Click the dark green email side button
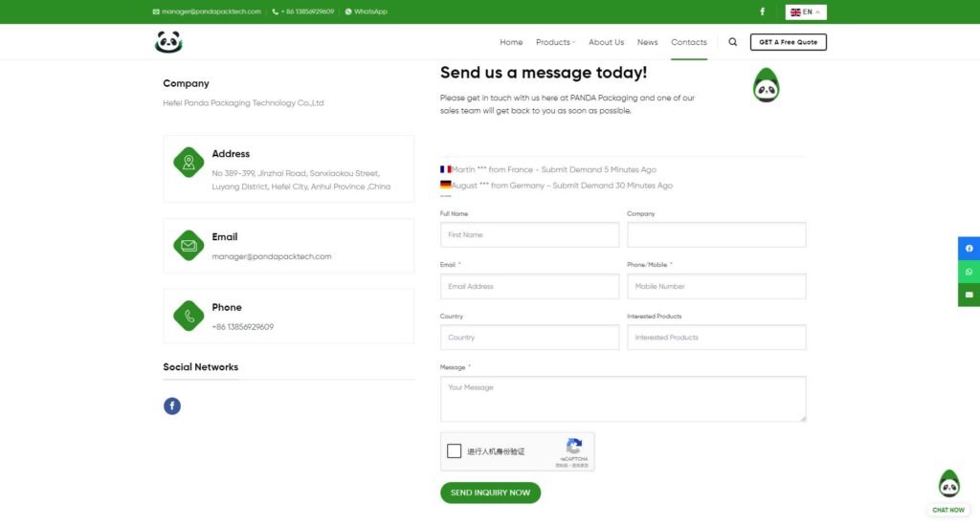Image resolution: width=980 pixels, height=526 pixels. pos(969,295)
